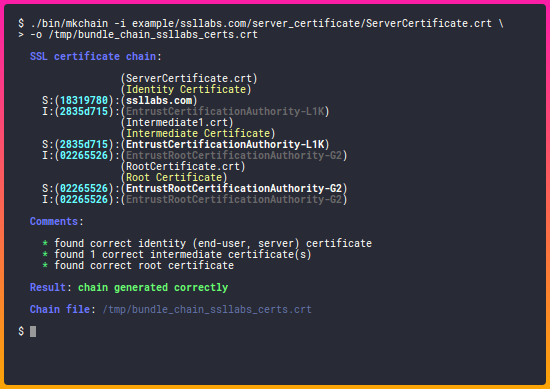Screen dimensions: 550x389
Task: Click the subject hash 2835d715 of the intermediate
Action: (x=84, y=145)
